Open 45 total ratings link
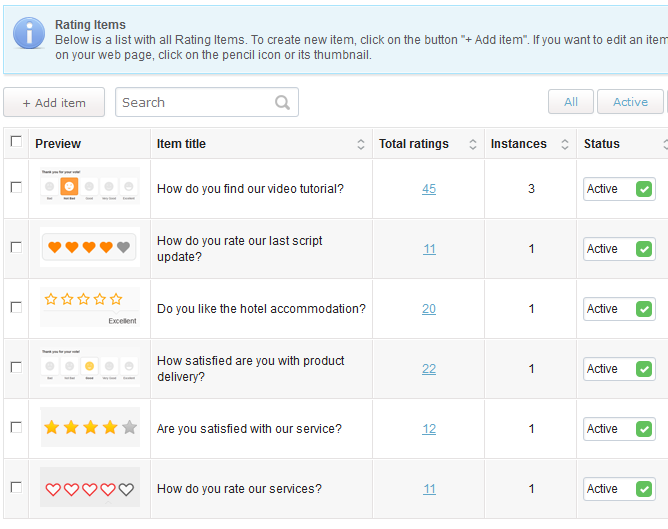668x529 pixels. pos(429,189)
